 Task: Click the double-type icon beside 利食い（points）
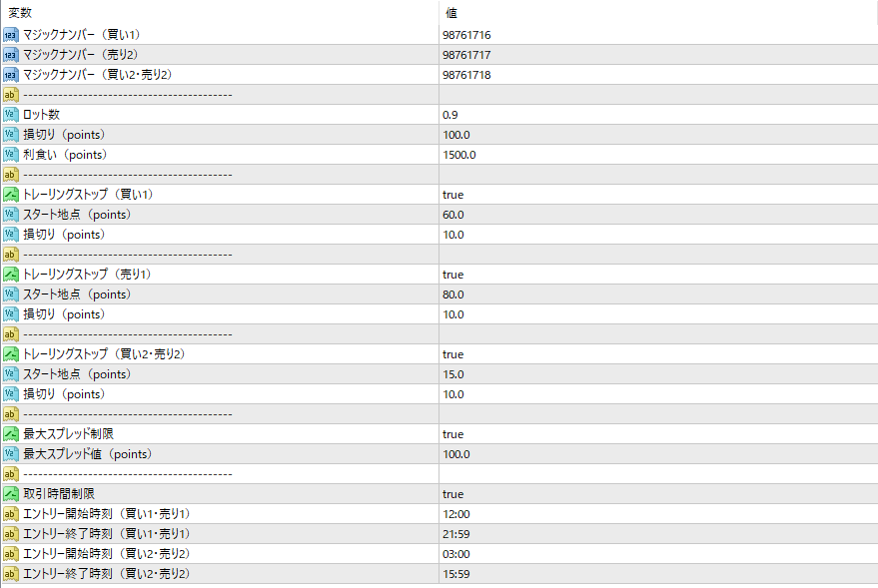(x=11, y=155)
